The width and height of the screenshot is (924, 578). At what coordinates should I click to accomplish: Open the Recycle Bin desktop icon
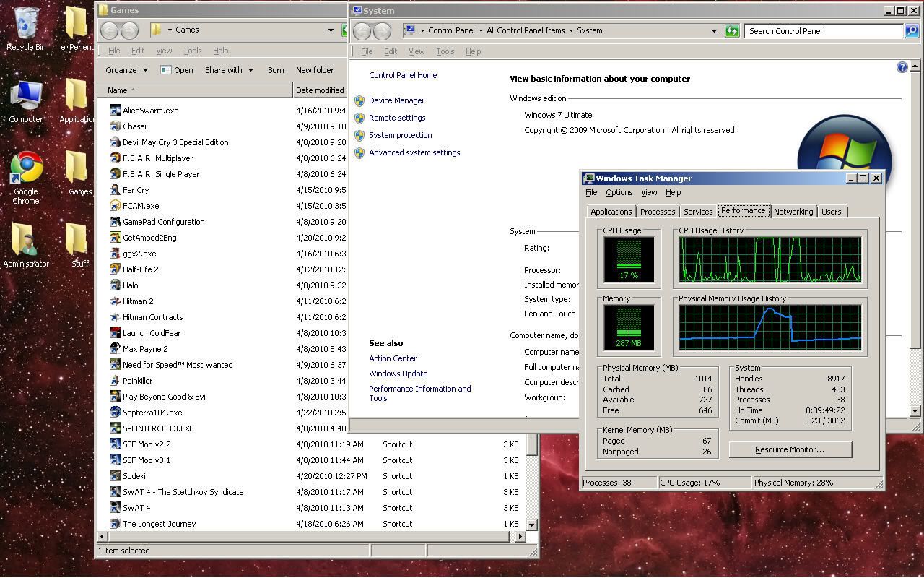pos(26,24)
